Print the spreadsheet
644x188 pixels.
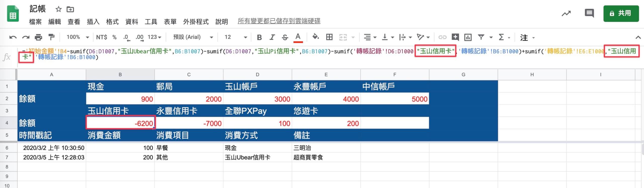click(38, 37)
